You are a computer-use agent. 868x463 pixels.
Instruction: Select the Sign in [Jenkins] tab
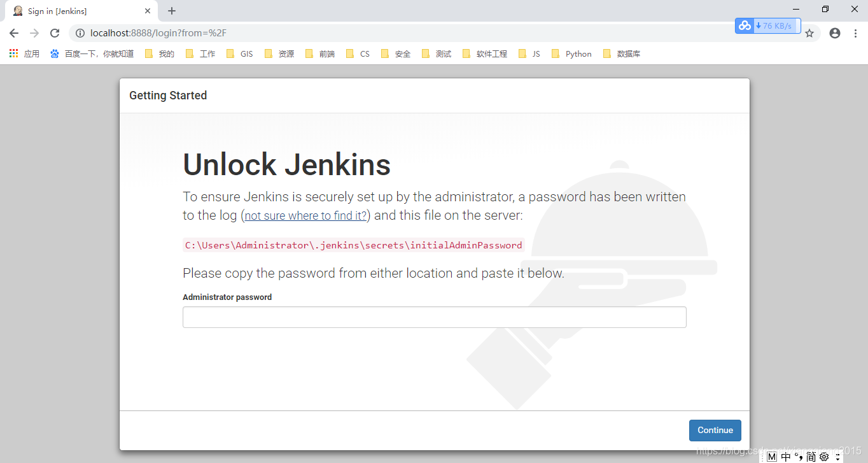(x=81, y=11)
